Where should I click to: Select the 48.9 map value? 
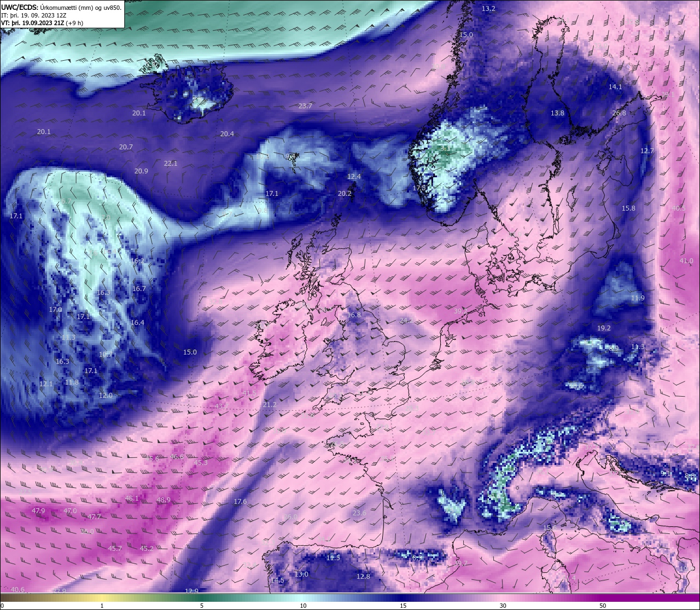164,500
